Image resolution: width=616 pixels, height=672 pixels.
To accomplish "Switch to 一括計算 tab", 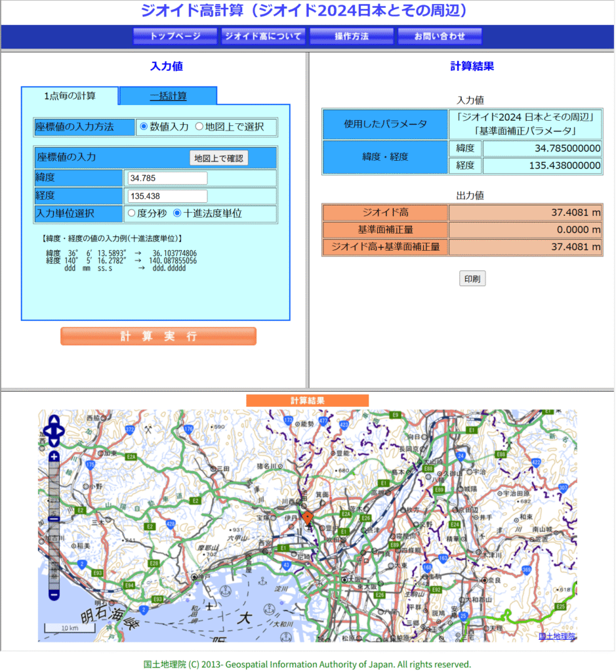I will pos(169,96).
